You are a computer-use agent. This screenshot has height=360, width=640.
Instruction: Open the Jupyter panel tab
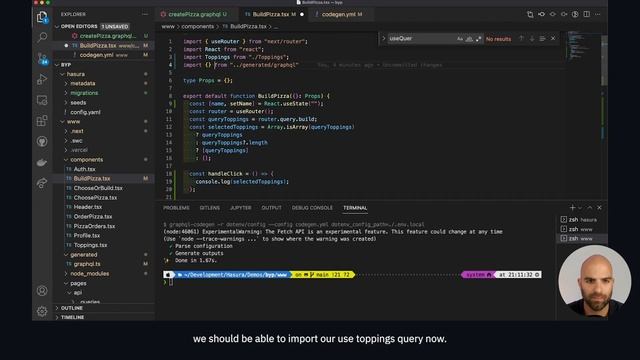click(x=241, y=208)
